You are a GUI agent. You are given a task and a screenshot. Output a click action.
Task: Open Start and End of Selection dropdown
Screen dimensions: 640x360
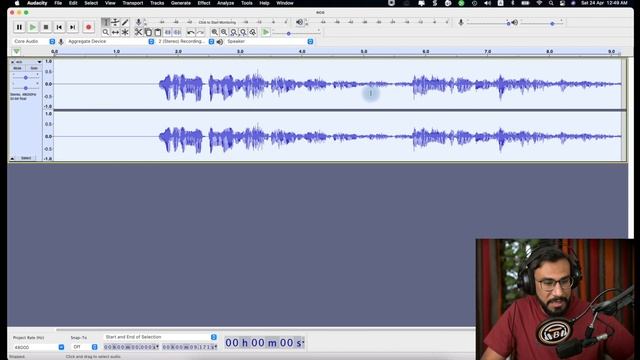click(x=160, y=337)
